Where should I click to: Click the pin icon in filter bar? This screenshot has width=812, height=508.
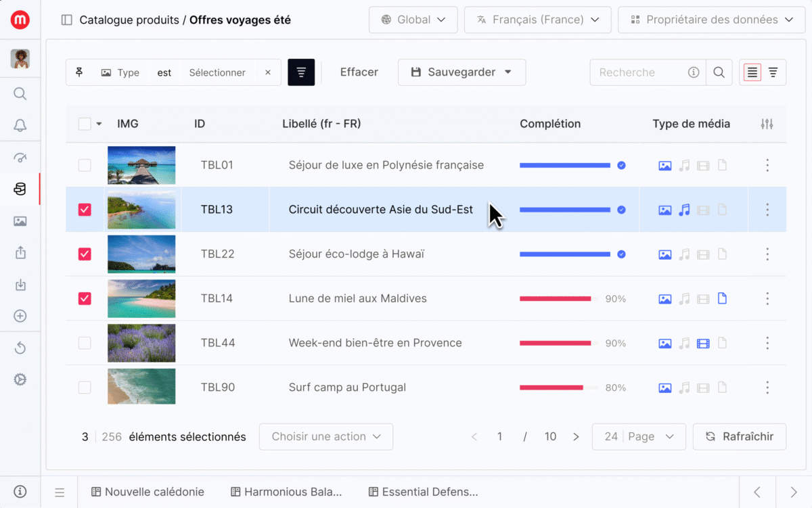tap(80, 72)
